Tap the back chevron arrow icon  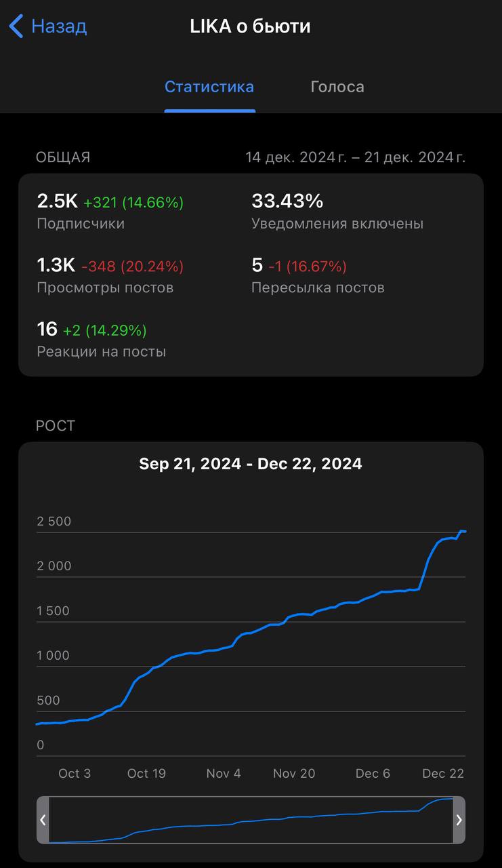[16, 27]
